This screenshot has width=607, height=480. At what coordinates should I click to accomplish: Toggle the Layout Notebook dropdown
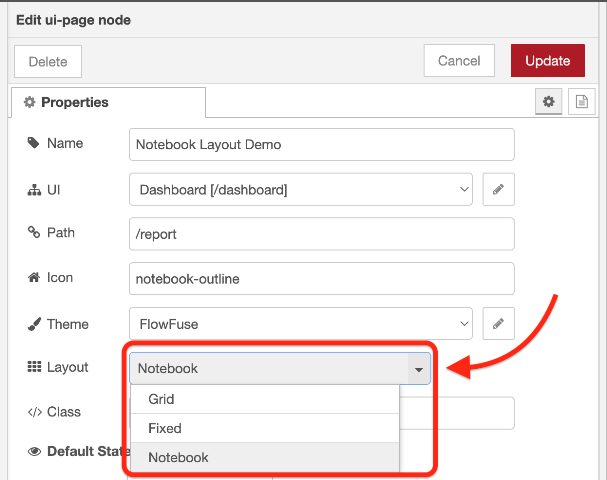point(280,368)
